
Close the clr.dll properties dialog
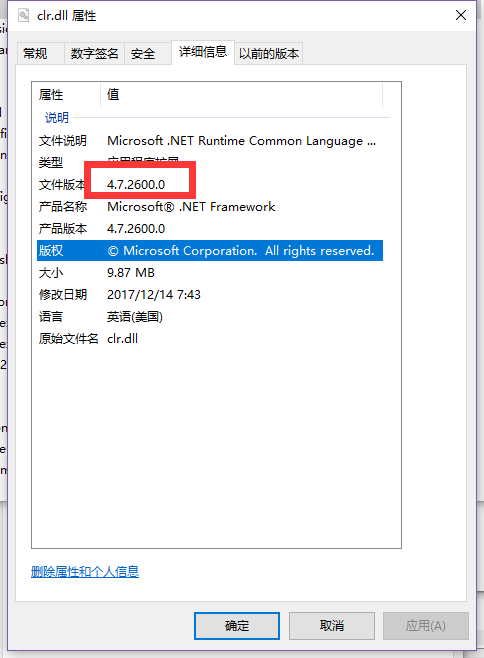click(461, 16)
